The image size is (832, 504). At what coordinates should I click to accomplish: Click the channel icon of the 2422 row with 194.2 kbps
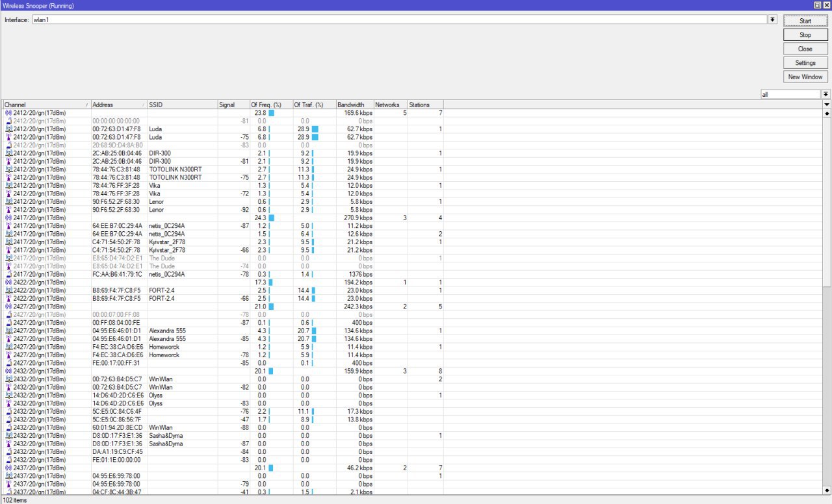[x=8, y=283]
